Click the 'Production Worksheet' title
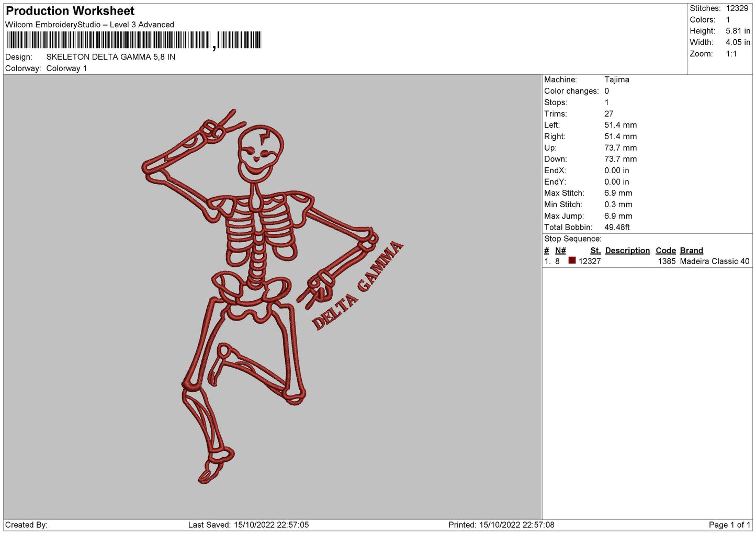Screen dimensions: 756x534 (x=70, y=11)
